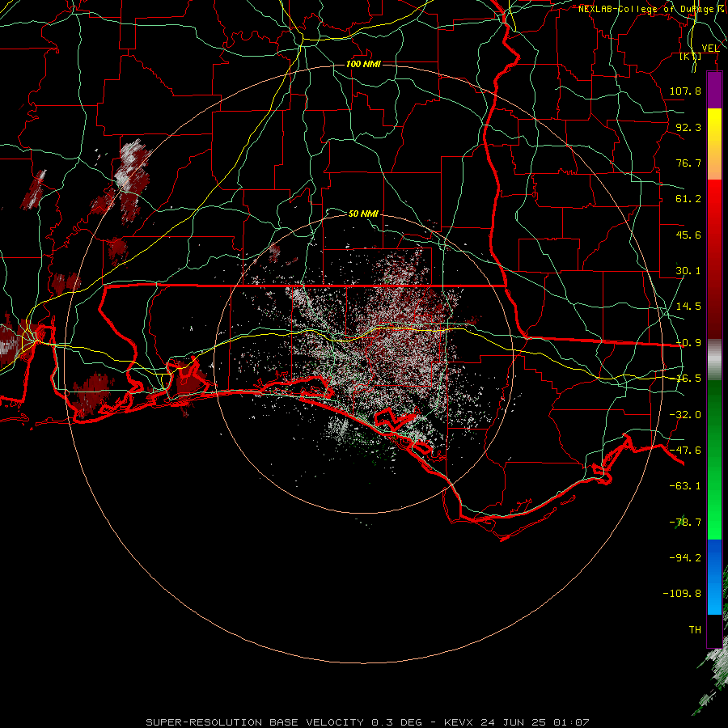Screen dimensions: 728x728
Task: Select the yellow-orange segment of the color bar
Action: 714,144
